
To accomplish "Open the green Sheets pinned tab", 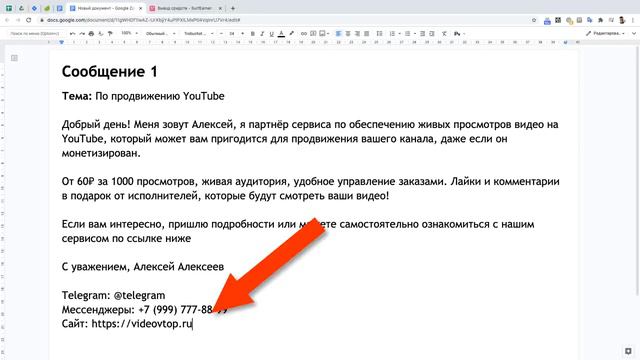I will point(9,8).
